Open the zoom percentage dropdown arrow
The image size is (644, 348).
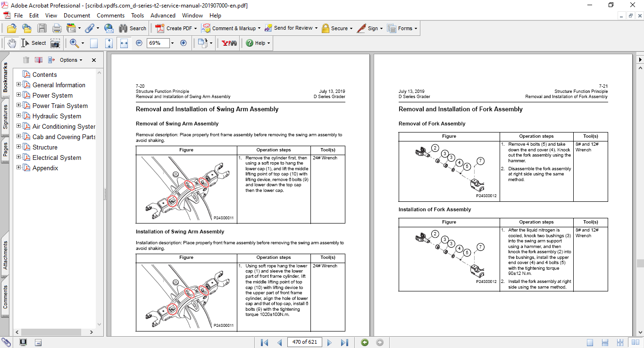172,43
